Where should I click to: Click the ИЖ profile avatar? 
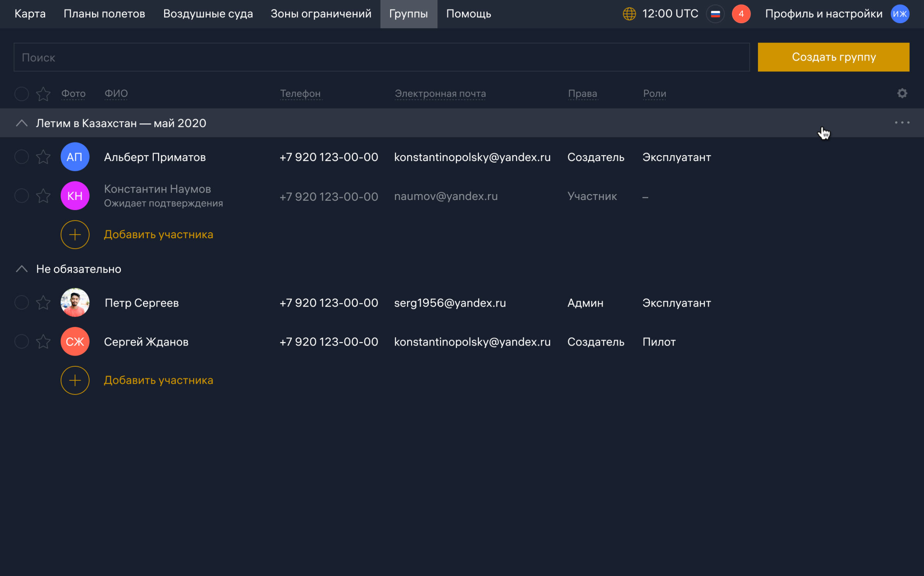(900, 14)
